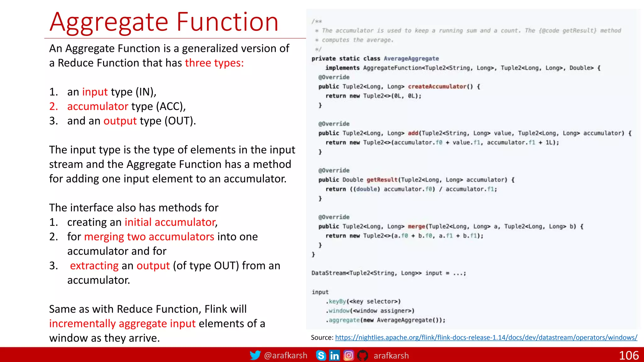Click the slide number 106
644x362 pixels.
click(629, 355)
